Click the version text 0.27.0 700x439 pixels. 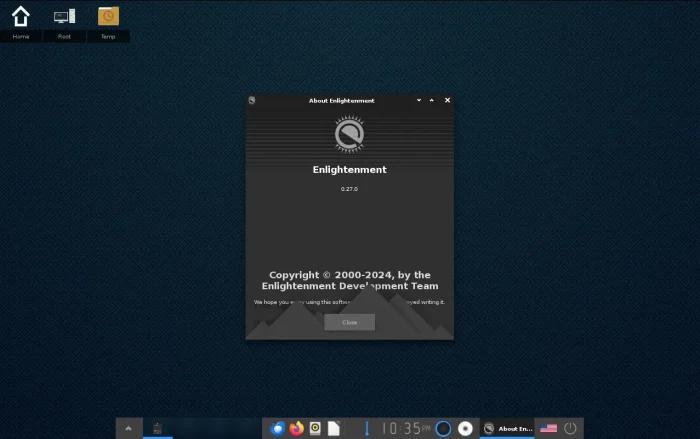[350, 189]
